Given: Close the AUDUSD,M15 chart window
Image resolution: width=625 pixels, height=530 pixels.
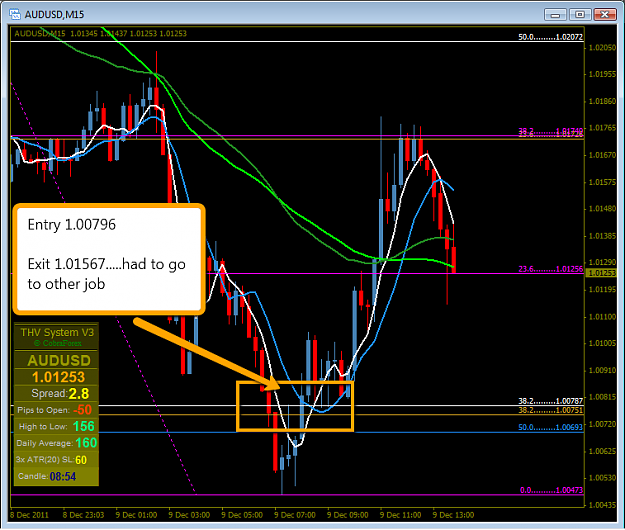Looking at the screenshot, I should [605, 15].
